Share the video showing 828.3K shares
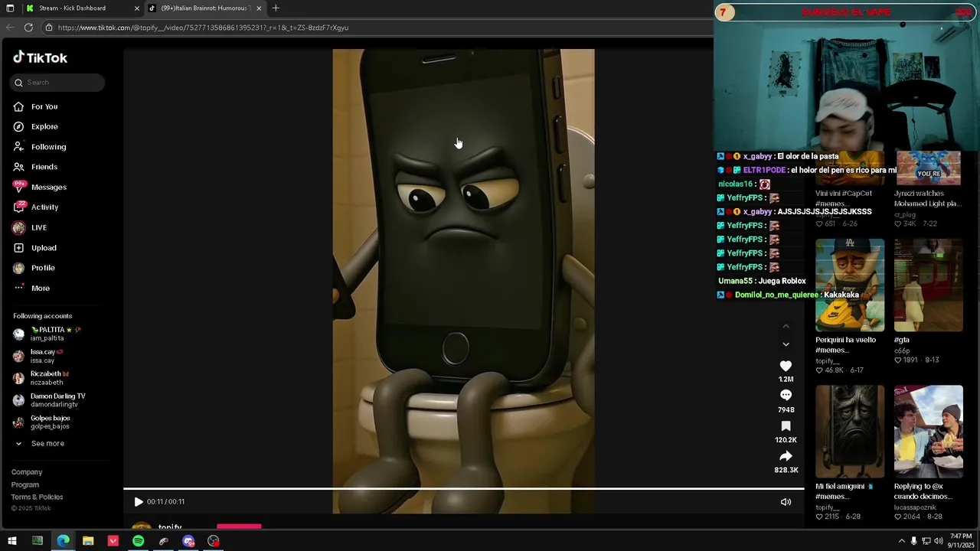This screenshot has width=980, height=551. tap(786, 456)
